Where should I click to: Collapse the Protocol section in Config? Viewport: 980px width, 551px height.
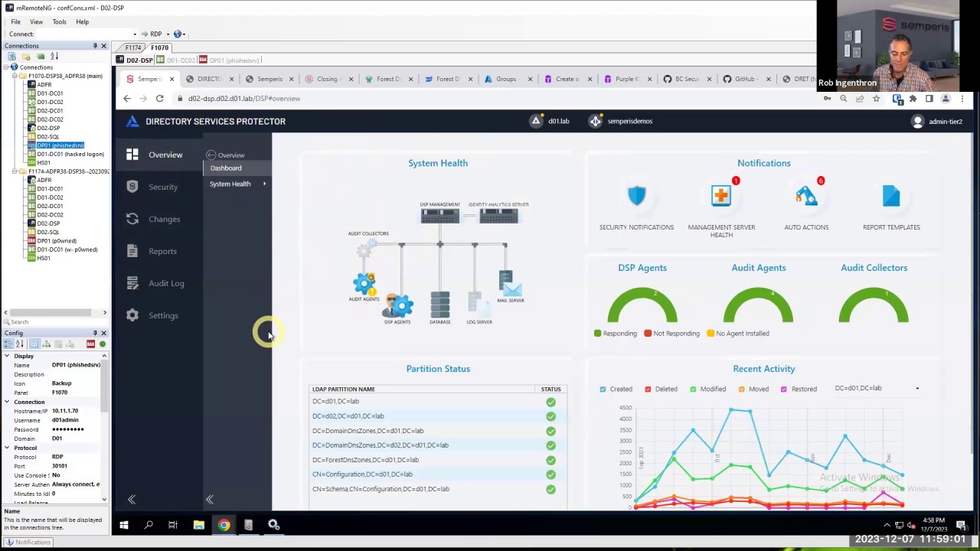tap(7, 448)
